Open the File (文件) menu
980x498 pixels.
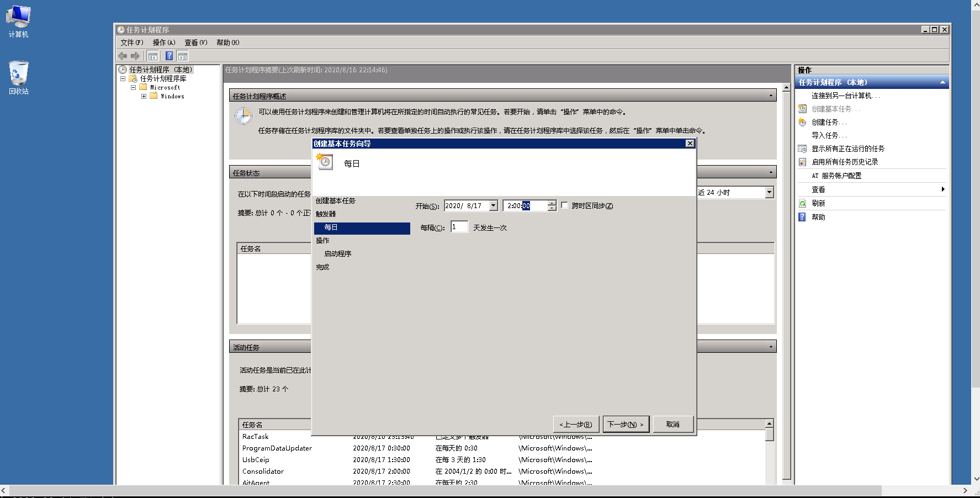click(x=131, y=43)
